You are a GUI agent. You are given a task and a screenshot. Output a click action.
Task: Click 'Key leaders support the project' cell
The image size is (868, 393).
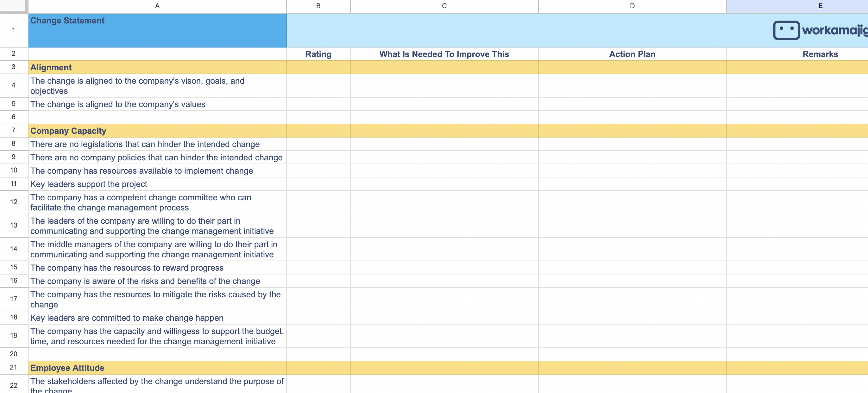(157, 184)
